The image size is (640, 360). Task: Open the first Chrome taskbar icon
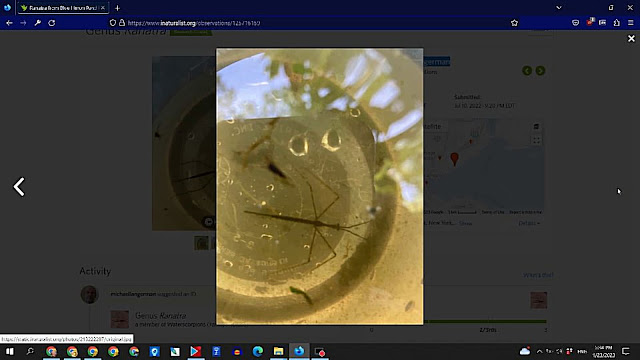[51, 351]
